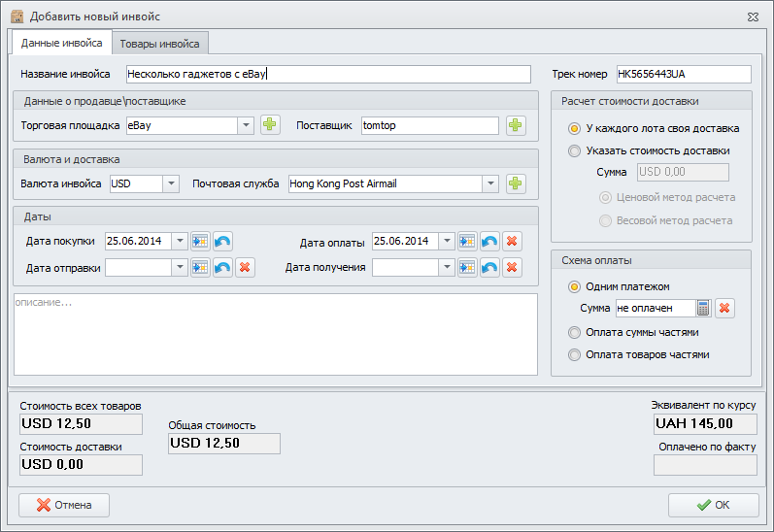Expand the Торговая площадка eBay dropdown
774x532 pixels.
246,125
